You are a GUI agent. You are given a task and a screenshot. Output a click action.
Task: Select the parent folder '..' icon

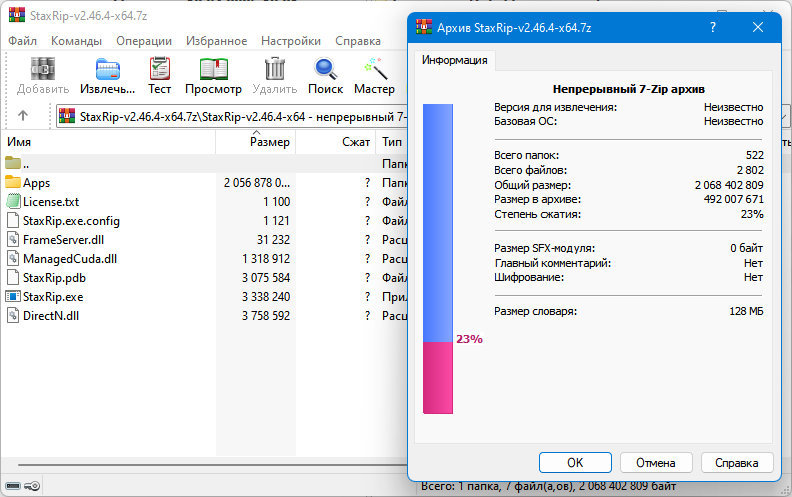pos(13,163)
